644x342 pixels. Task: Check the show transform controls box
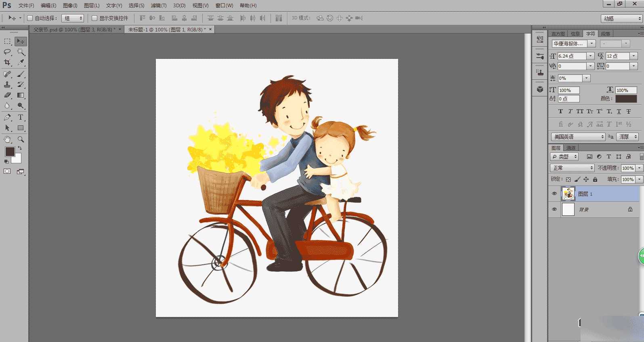pos(94,18)
